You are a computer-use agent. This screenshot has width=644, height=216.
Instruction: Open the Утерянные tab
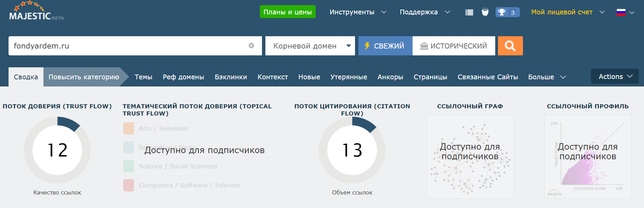[349, 77]
